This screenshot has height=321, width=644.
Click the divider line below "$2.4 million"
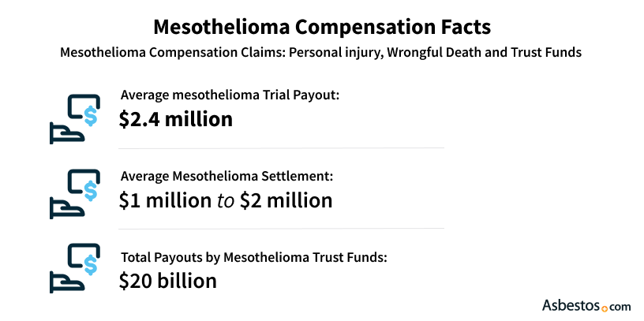coord(281,147)
